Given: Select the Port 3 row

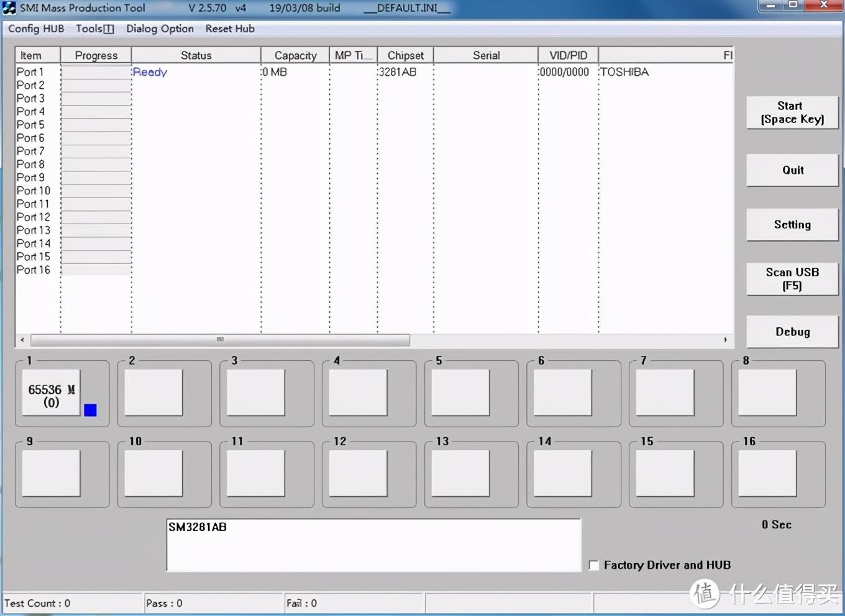Looking at the screenshot, I should [30, 98].
